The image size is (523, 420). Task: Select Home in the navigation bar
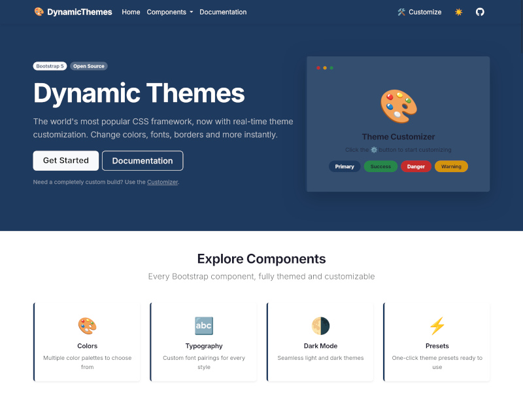coord(131,12)
